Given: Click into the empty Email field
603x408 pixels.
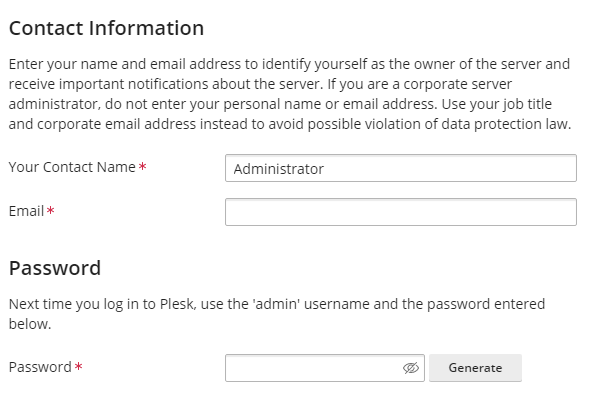Looking at the screenshot, I should pos(401,212).
